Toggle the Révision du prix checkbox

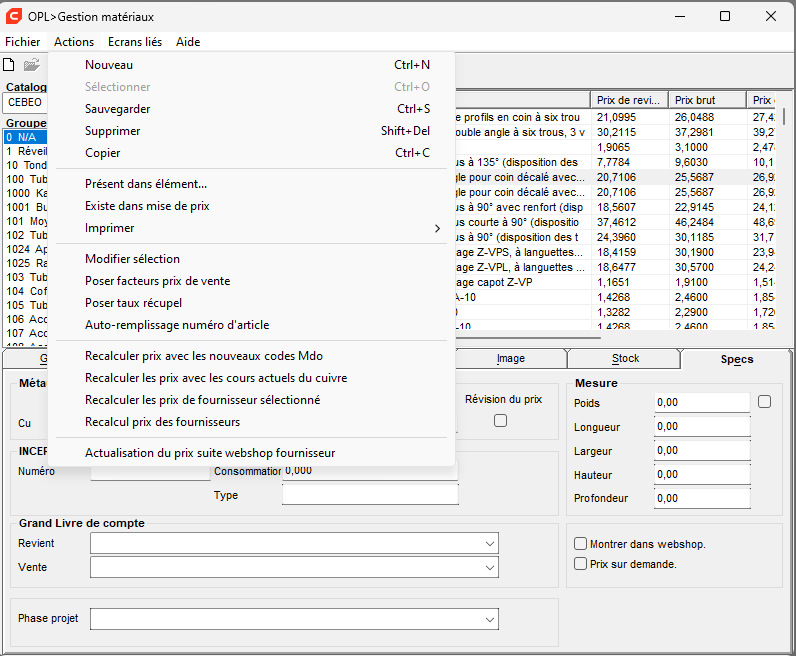coord(501,420)
